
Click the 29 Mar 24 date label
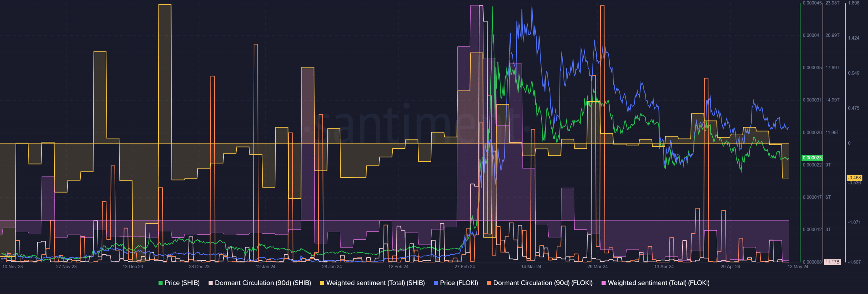point(597,267)
